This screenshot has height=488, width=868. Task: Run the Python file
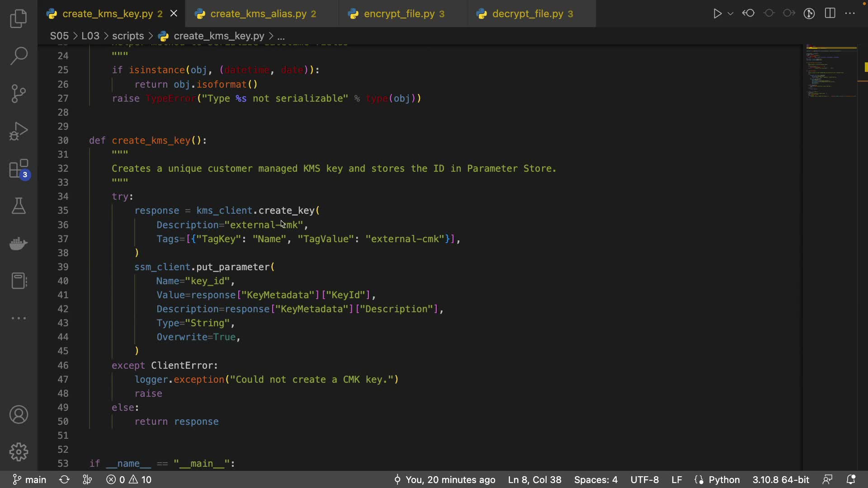[717, 14]
